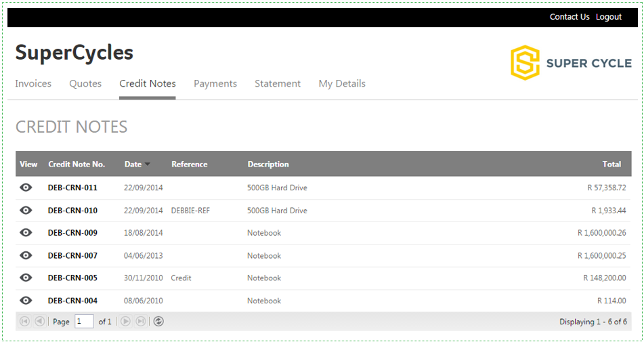Image resolution: width=644 pixels, height=344 pixels.
Task: Click the refresh icon in the pager
Action: (158, 322)
